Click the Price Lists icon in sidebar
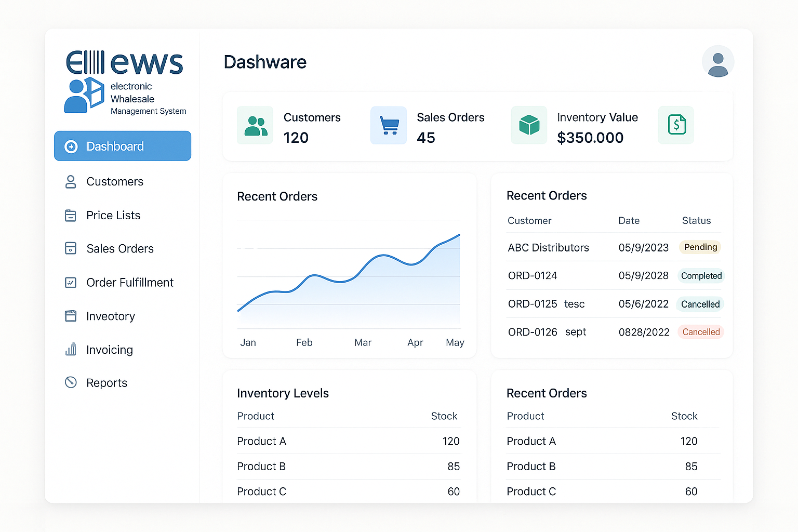 pos(71,215)
